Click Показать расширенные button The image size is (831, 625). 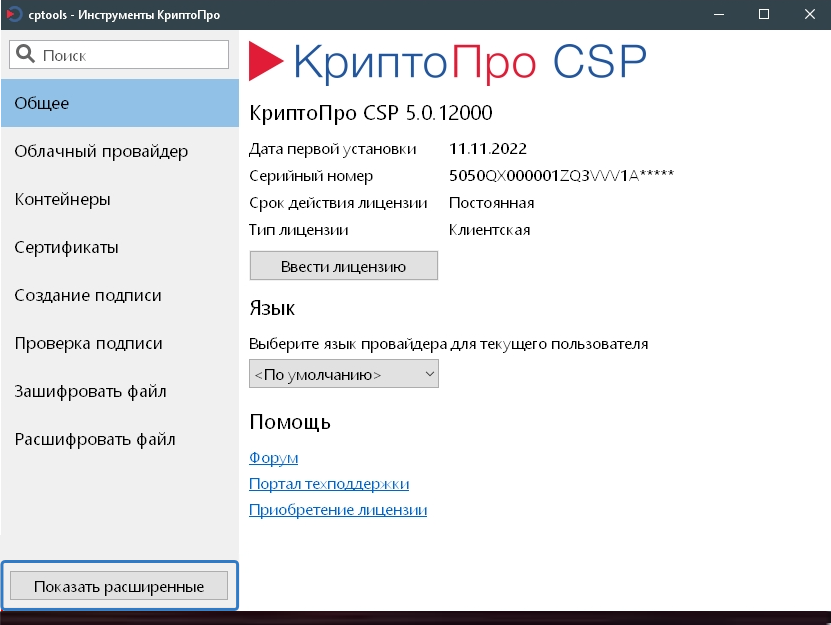click(x=119, y=586)
